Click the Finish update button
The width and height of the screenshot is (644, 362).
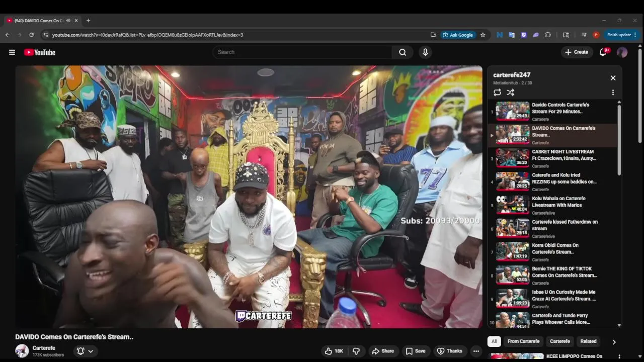click(x=622, y=35)
